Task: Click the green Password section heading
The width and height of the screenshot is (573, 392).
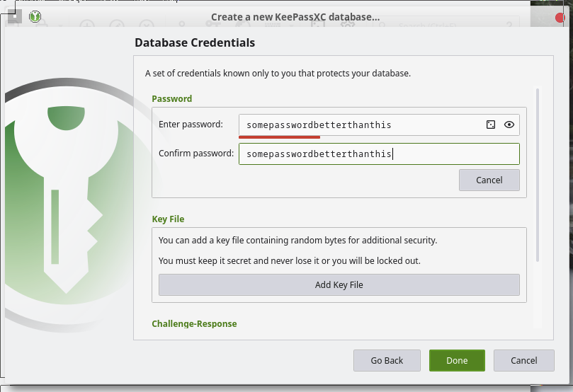Action: pyautogui.click(x=171, y=99)
